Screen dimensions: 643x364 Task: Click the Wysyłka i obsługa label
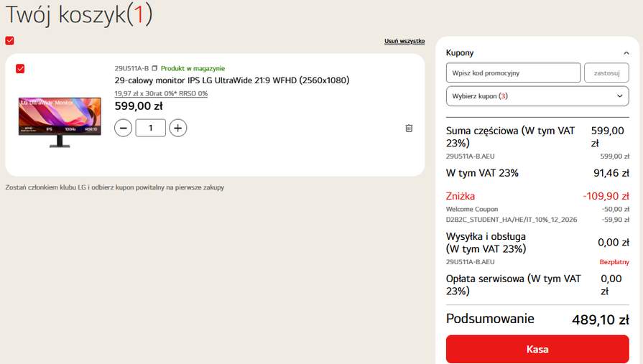(x=486, y=243)
